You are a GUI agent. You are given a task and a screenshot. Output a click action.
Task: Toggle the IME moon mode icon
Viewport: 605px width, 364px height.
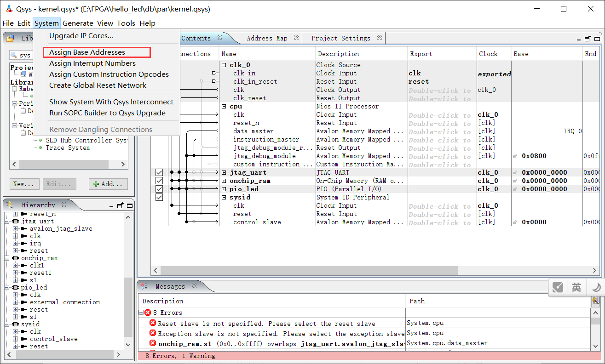coord(596,287)
